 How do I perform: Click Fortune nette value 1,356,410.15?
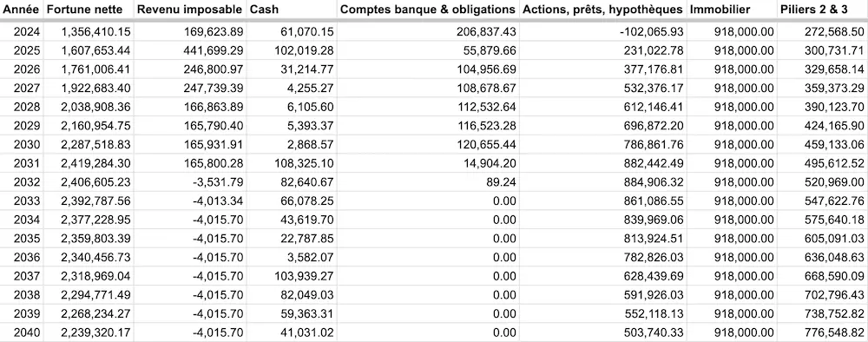(x=93, y=32)
